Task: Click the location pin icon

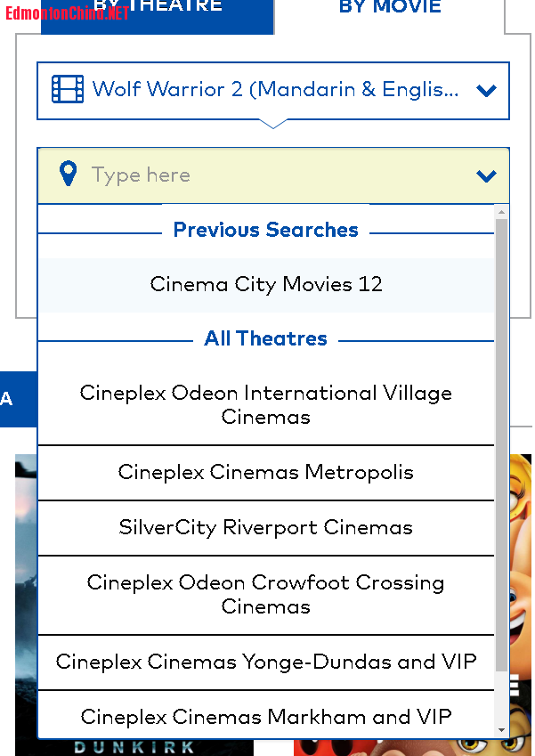Action: point(68,174)
